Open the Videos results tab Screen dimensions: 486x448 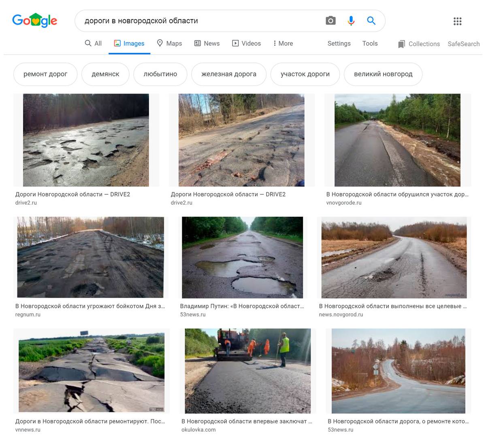click(246, 43)
